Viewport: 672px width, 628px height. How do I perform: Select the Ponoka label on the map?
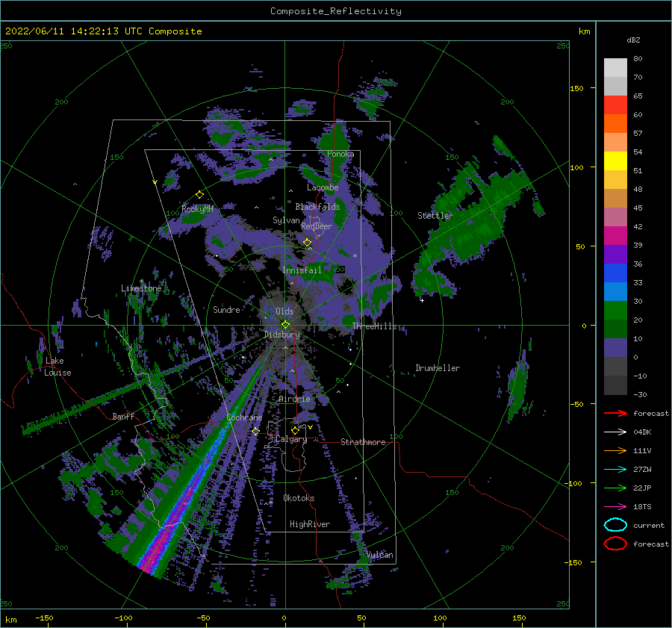pyautogui.click(x=340, y=154)
